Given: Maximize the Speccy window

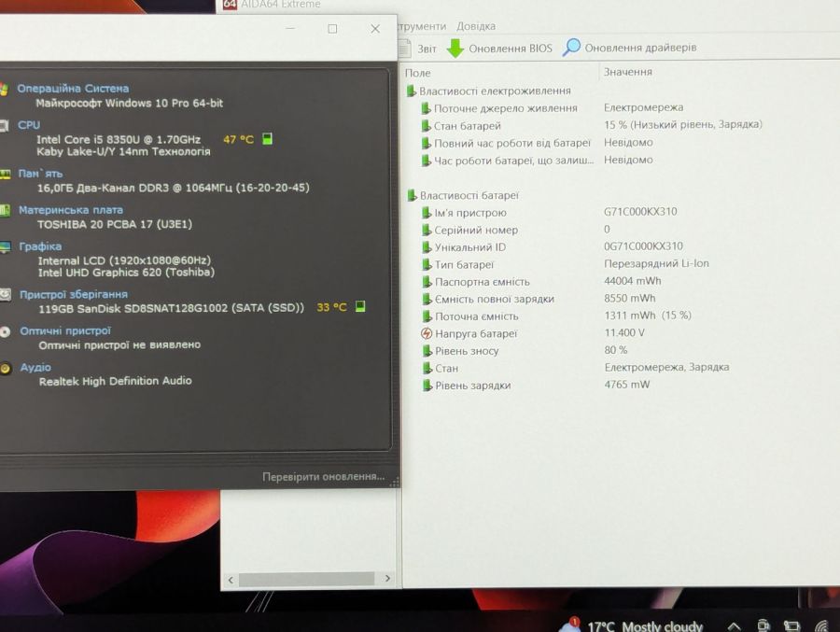Looking at the screenshot, I should tap(332, 28).
